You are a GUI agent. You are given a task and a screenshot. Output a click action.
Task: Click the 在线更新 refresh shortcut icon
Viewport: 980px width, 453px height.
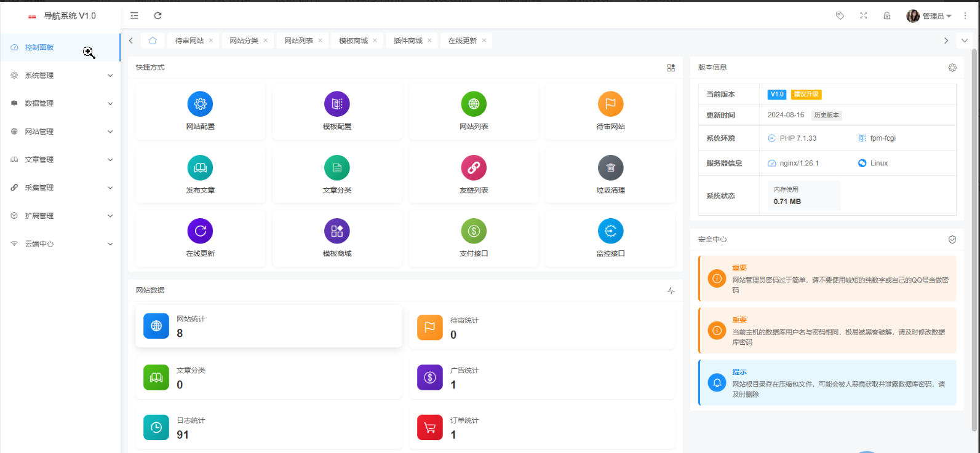200,231
